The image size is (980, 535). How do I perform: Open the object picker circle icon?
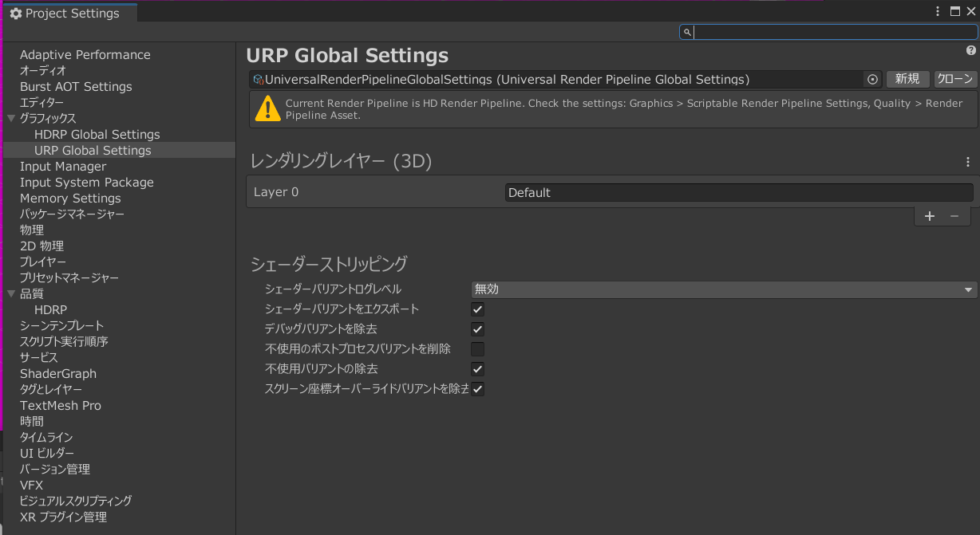tap(872, 80)
